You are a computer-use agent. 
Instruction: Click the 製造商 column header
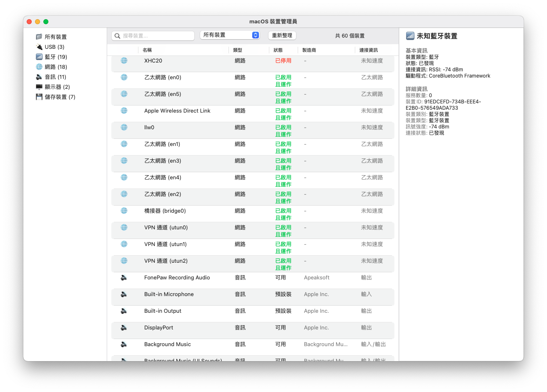pyautogui.click(x=309, y=50)
